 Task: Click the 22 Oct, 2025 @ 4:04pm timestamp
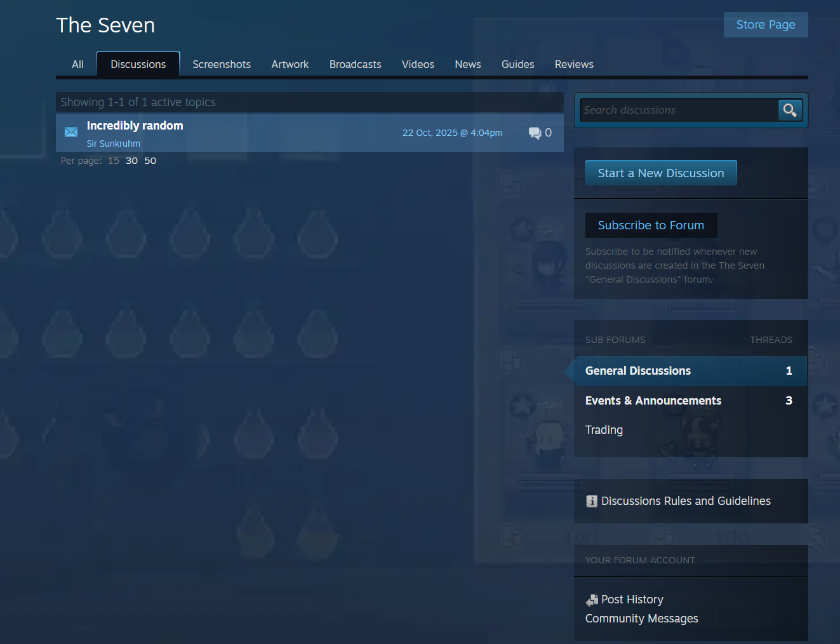[x=452, y=133]
